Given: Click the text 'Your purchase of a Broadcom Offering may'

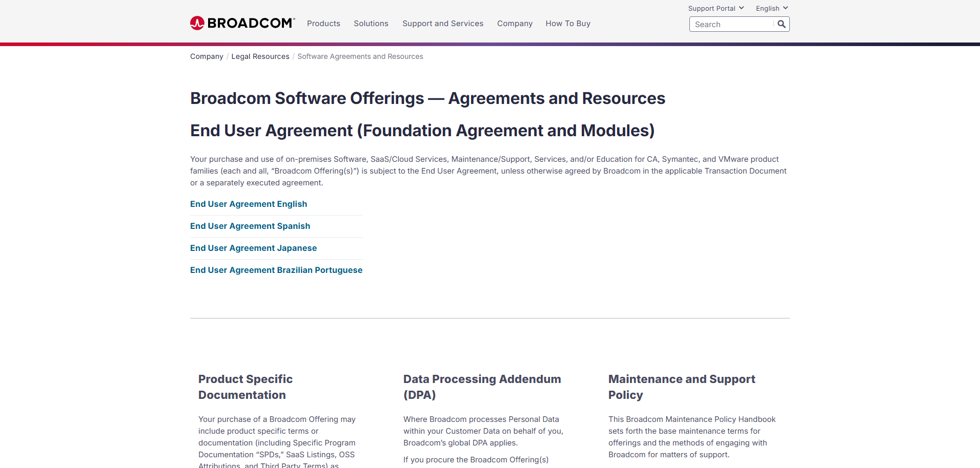Looking at the screenshot, I should tap(277, 419).
